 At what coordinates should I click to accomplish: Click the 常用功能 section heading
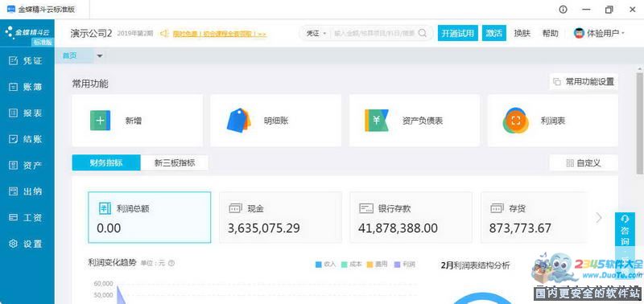tap(90, 84)
